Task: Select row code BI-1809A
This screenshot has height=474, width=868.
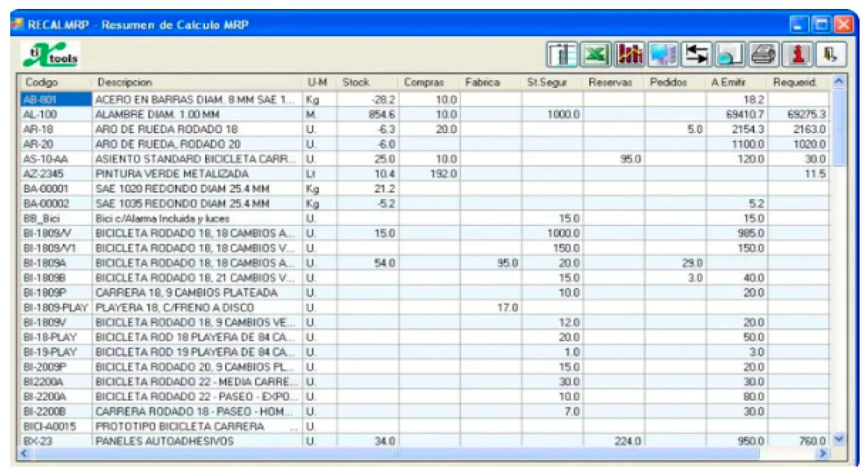Action: (56, 263)
